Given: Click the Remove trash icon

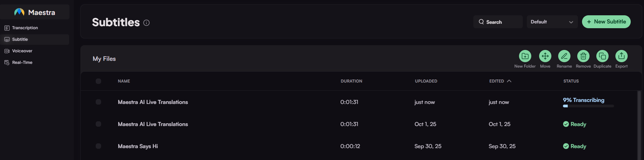Looking at the screenshot, I should [x=583, y=56].
